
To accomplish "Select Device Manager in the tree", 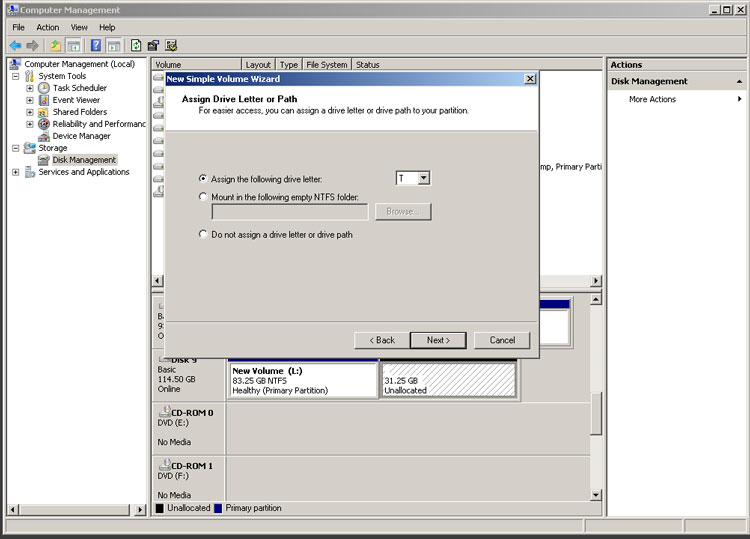I will click(81, 136).
